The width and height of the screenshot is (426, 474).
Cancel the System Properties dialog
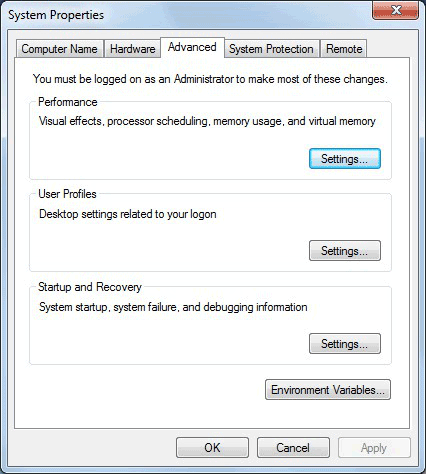coord(293,448)
